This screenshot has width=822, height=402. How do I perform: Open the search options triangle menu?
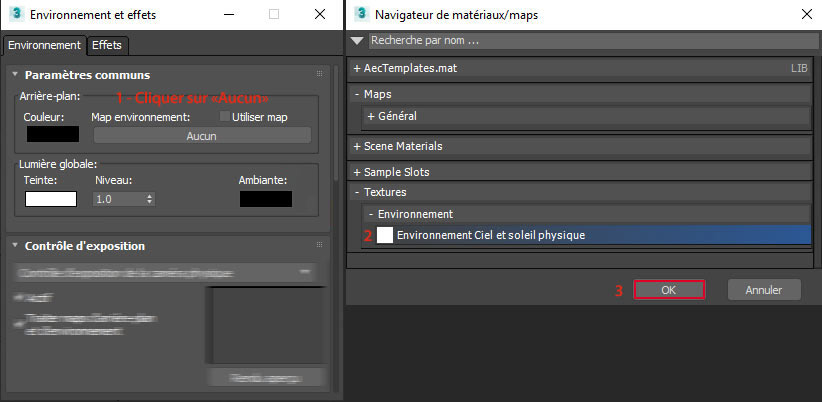coord(357,41)
